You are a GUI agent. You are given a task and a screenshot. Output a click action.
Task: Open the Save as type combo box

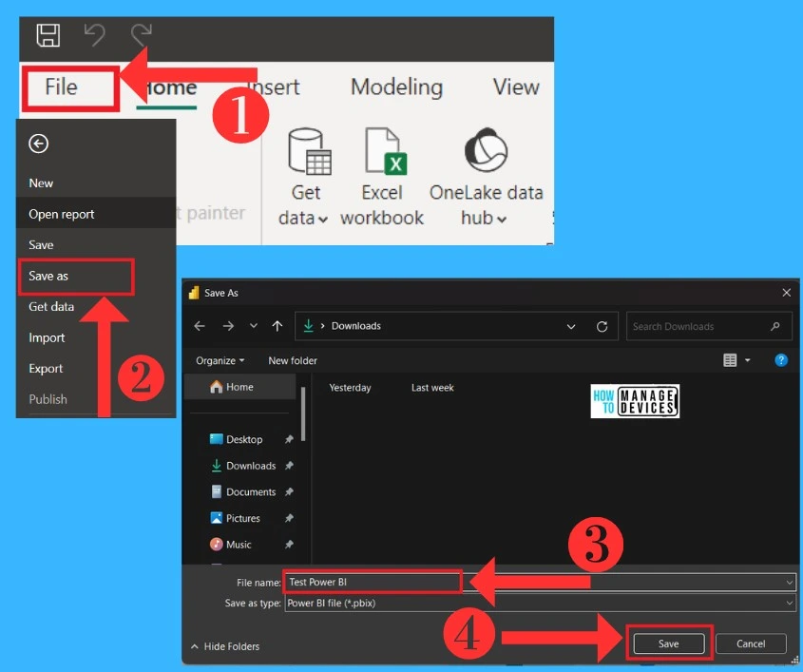click(540, 603)
